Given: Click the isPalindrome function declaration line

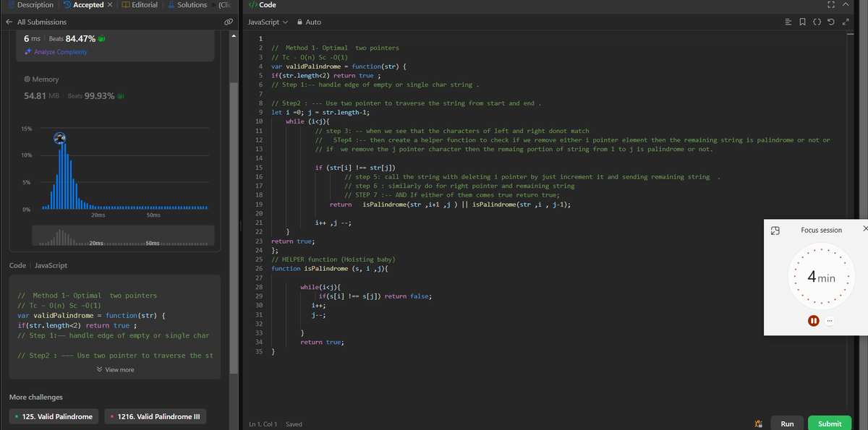Looking at the screenshot, I should 330,268.
